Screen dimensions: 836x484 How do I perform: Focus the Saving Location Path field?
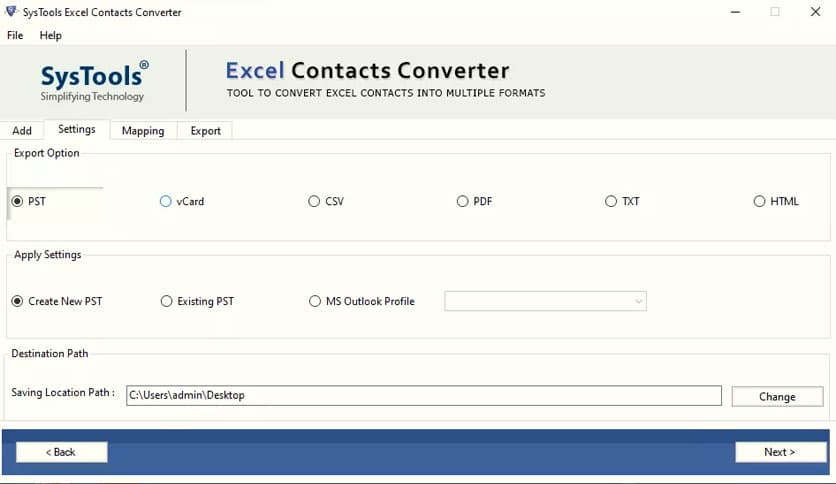[424, 396]
